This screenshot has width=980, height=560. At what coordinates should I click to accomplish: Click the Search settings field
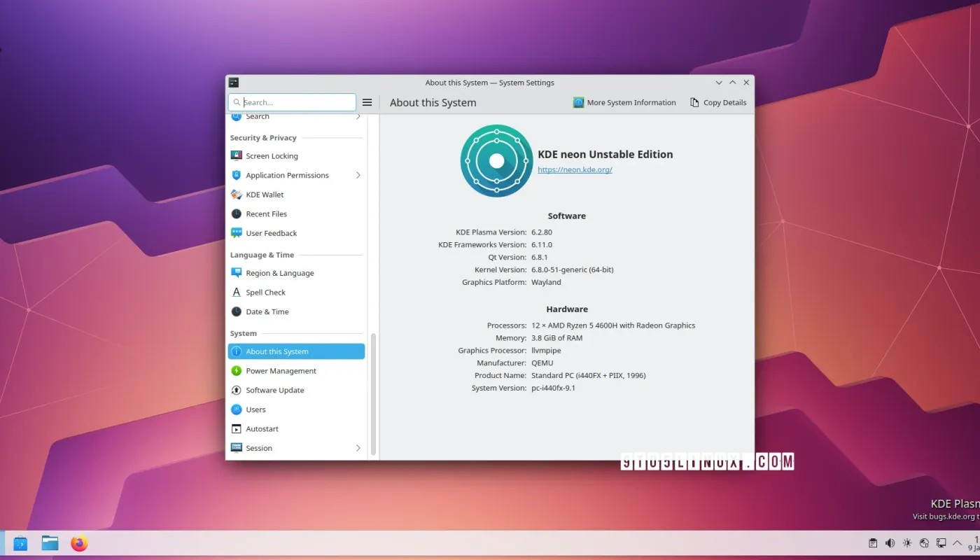point(292,102)
